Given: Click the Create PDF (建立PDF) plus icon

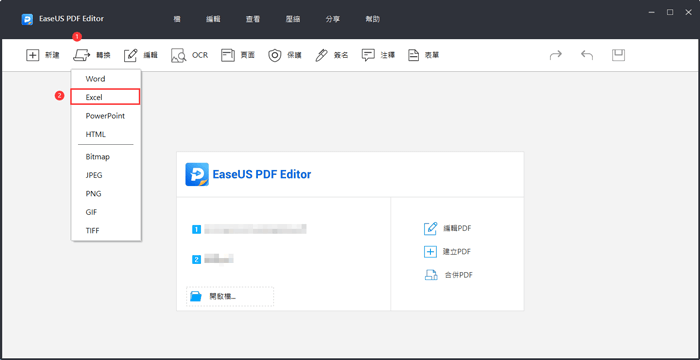Looking at the screenshot, I should pos(430,251).
